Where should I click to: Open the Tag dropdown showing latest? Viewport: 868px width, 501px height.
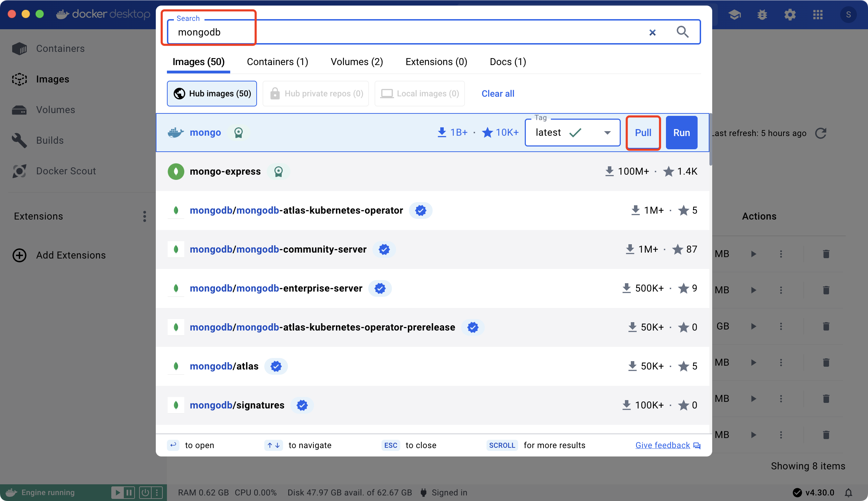click(572, 133)
